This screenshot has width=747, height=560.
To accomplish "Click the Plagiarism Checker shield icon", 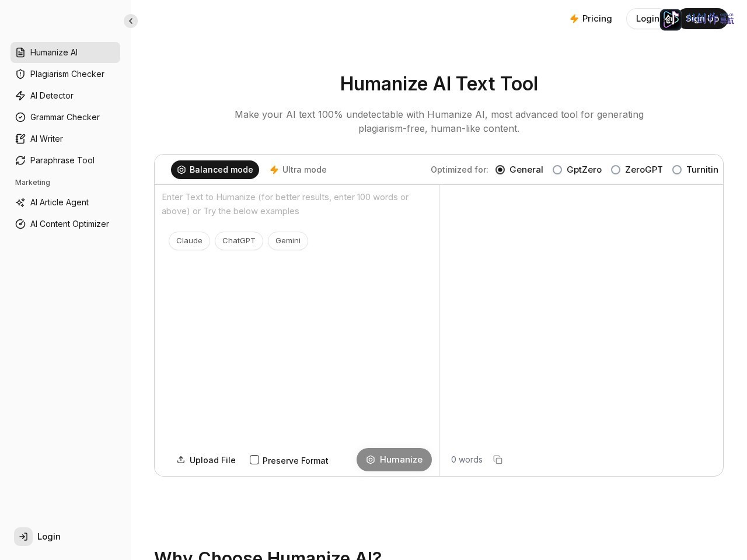I will click(x=20, y=74).
